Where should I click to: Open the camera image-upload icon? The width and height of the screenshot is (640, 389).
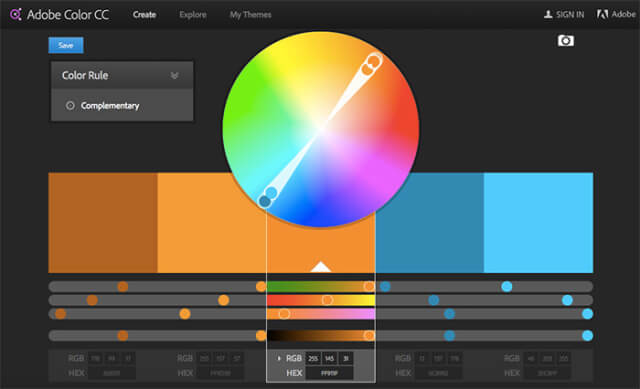click(566, 40)
